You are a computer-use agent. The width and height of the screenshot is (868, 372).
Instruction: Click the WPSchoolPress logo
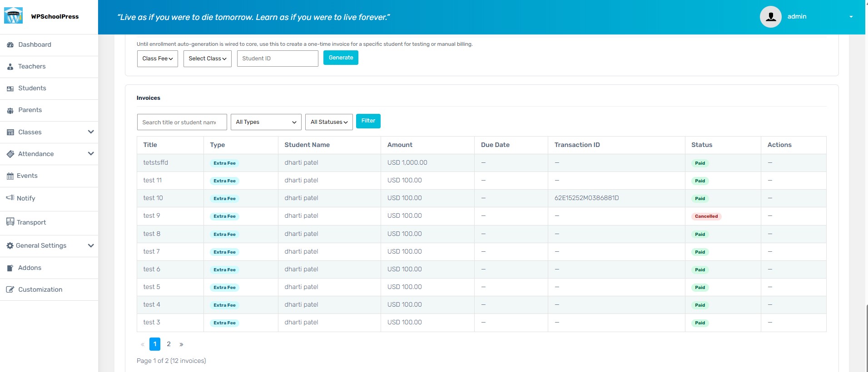(x=13, y=16)
